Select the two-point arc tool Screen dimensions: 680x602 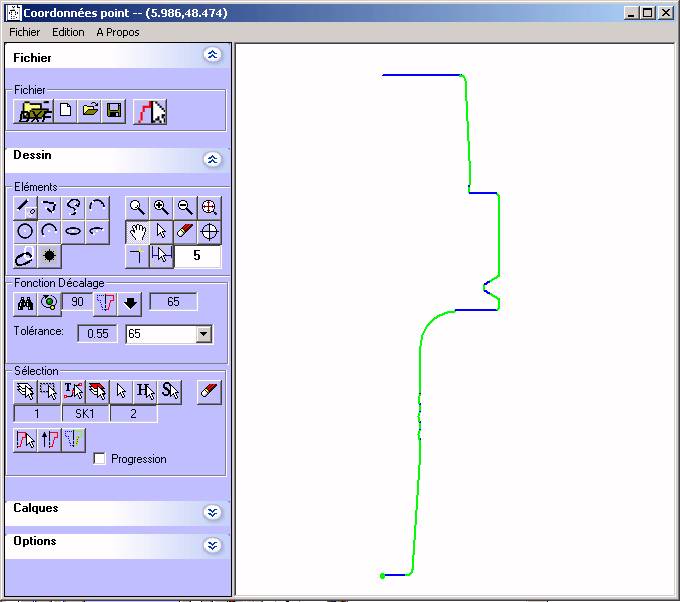coord(97,207)
